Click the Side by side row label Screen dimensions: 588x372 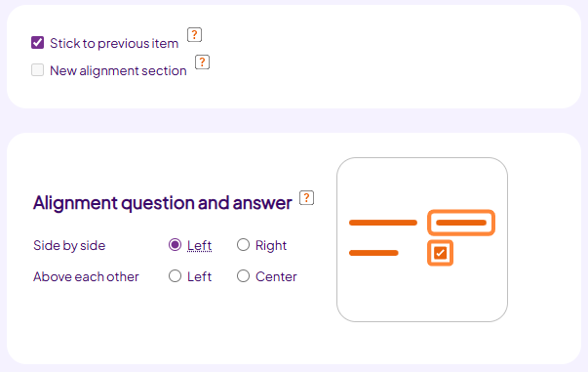69,245
